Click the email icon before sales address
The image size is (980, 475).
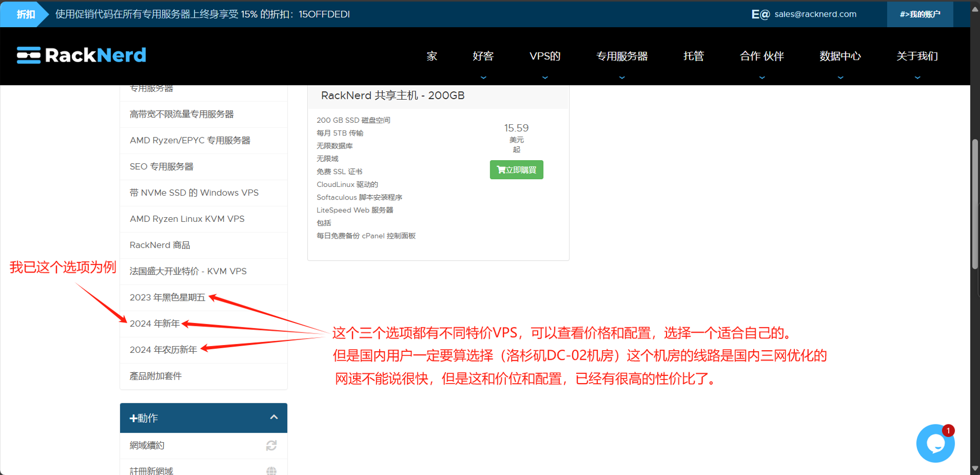point(760,14)
